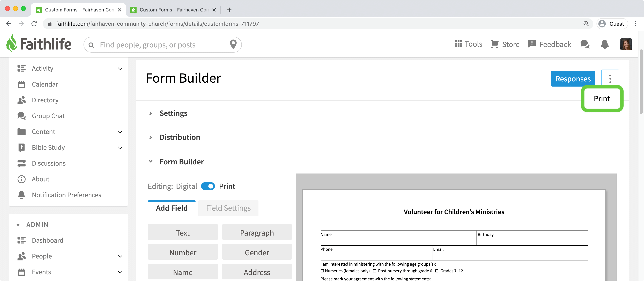Screen dimensions: 644x281
Task: Open the user profile avatar
Action: tap(626, 44)
